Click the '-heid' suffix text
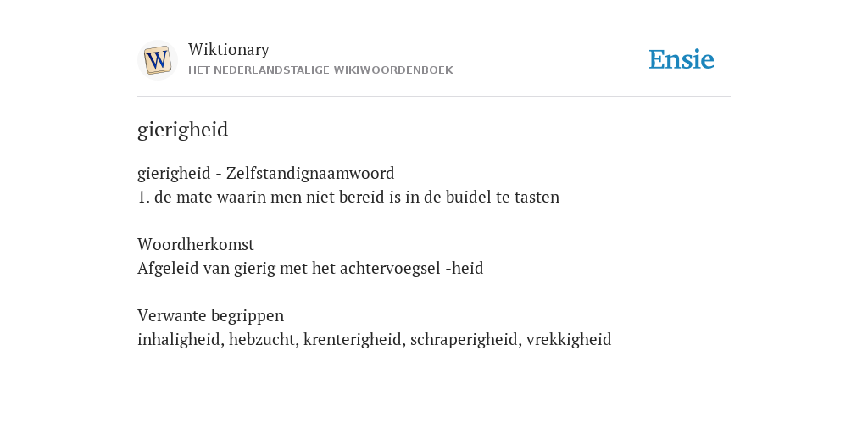 [465, 269]
